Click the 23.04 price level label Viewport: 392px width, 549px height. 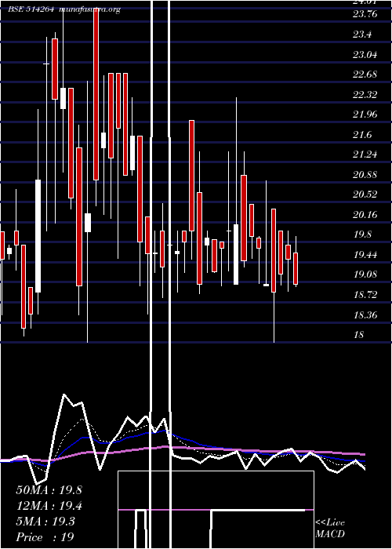point(365,55)
